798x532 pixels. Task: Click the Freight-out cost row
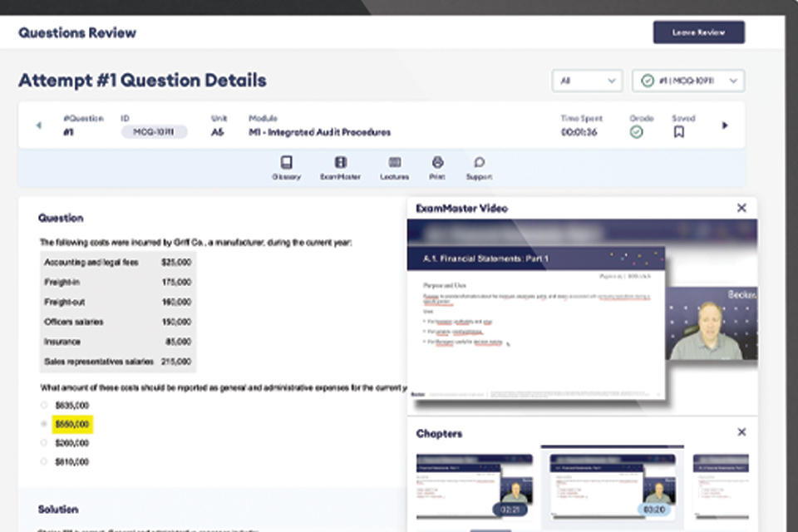click(117, 302)
